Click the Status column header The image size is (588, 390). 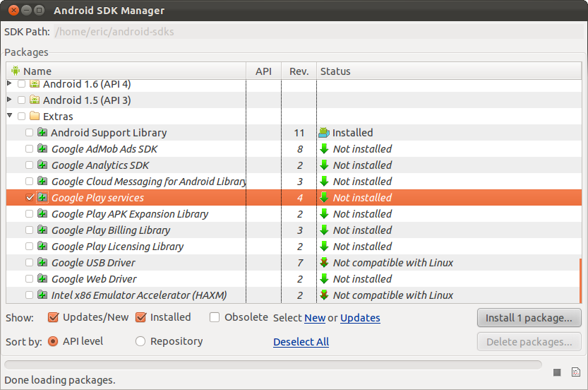335,71
